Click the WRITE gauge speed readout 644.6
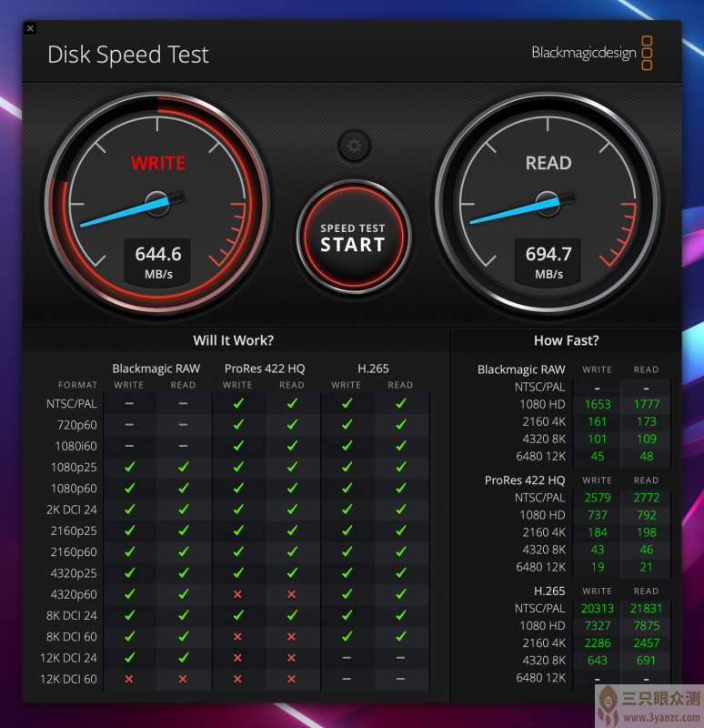704x728 pixels. pos(157,255)
